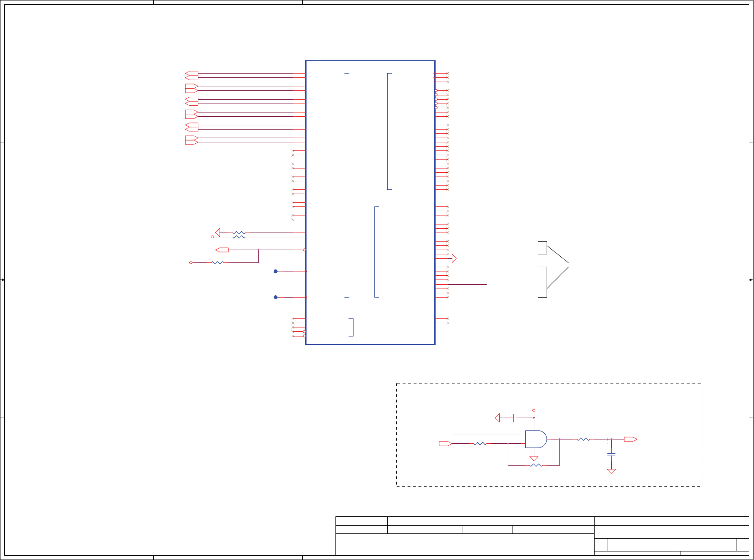Select the feedback resistor below the AND gate
This screenshot has height=560, width=754.
pyautogui.click(x=536, y=465)
